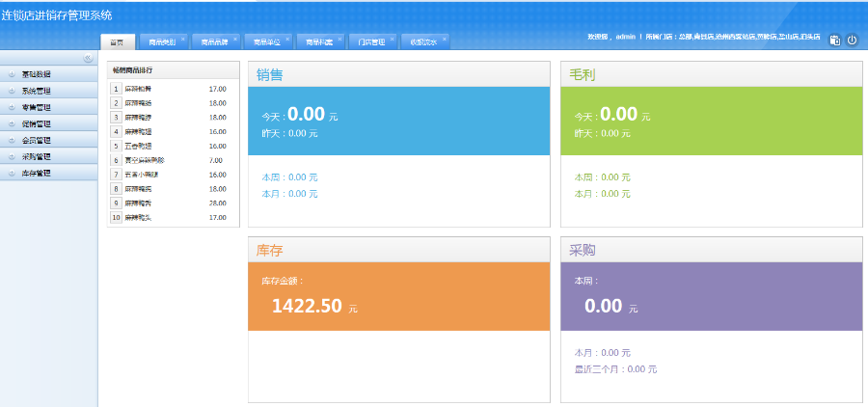Expand the 基础数据 sidebar section
868x407 pixels.
49,74
